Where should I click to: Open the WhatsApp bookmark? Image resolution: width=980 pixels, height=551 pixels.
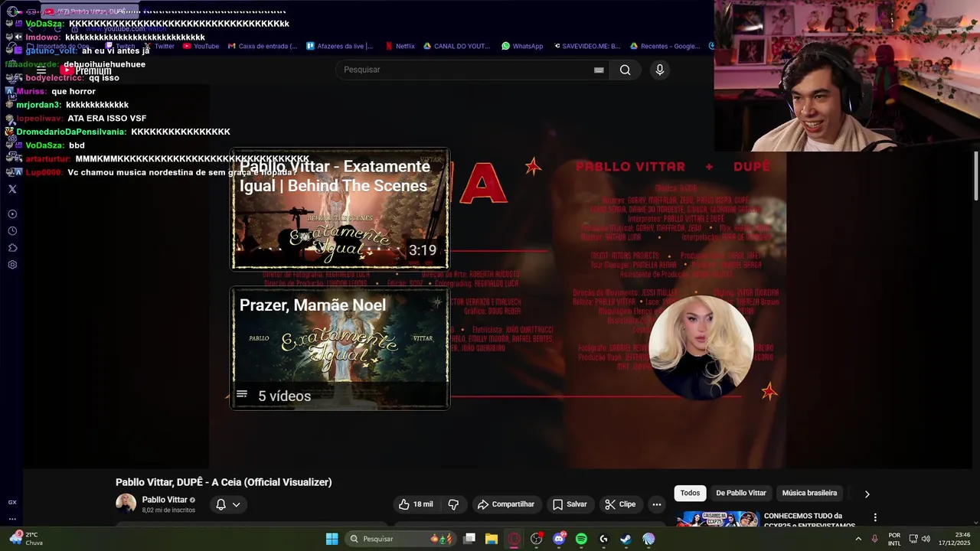tap(522, 46)
